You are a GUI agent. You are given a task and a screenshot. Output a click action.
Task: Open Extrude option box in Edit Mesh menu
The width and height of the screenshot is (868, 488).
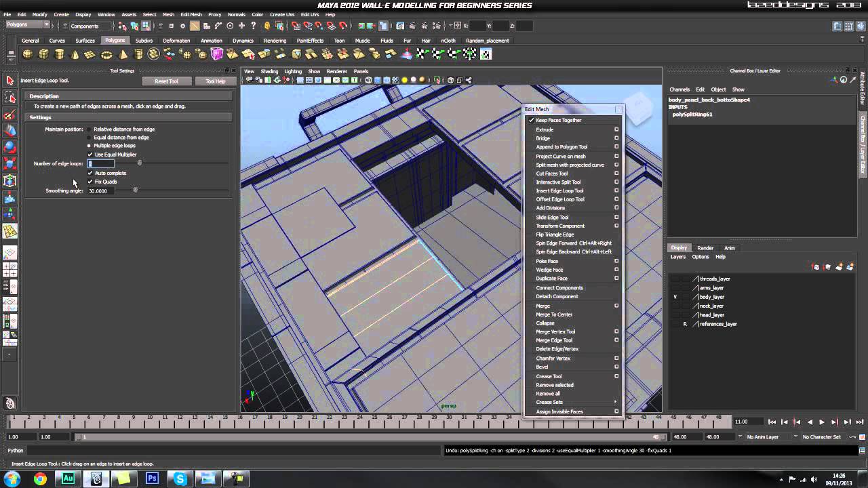[616, 129]
